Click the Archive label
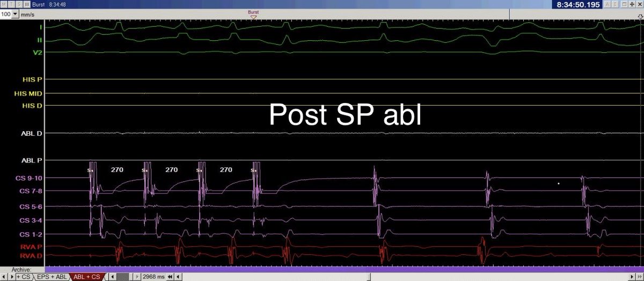The image size is (644, 281). 21,270
